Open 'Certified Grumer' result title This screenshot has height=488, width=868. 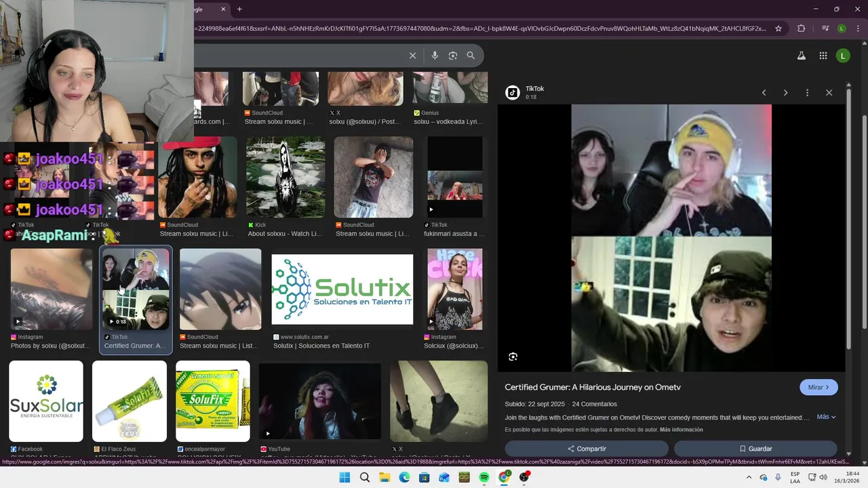[x=593, y=387]
